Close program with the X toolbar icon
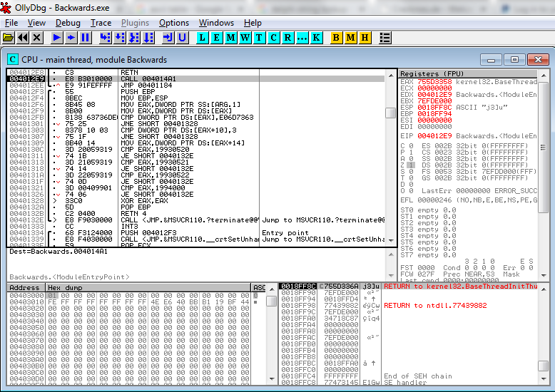The image size is (555, 392). pos(37,37)
